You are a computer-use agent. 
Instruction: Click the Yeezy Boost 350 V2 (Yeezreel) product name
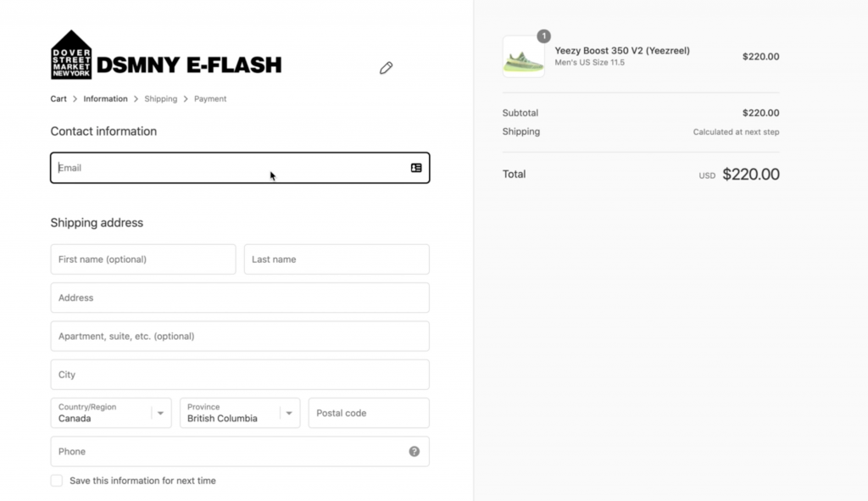click(622, 50)
